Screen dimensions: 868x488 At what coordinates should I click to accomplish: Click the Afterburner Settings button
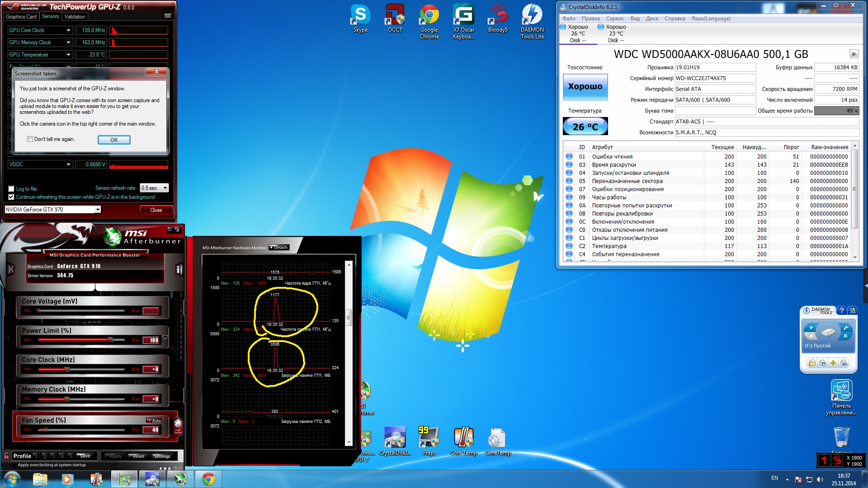tap(161, 456)
